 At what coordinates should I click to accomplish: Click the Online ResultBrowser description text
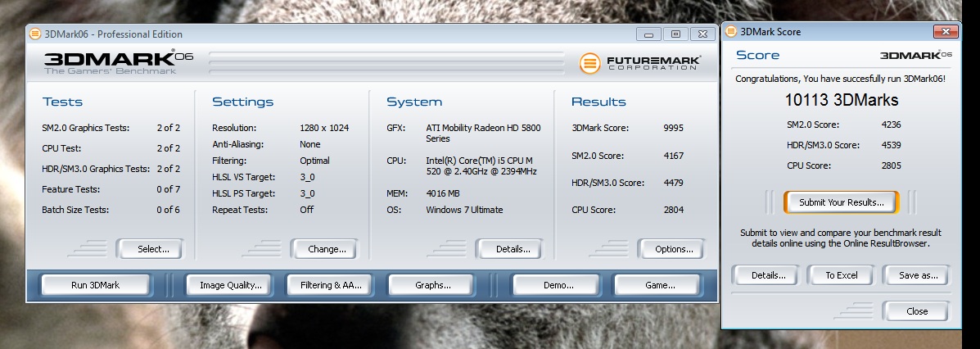[841, 238]
